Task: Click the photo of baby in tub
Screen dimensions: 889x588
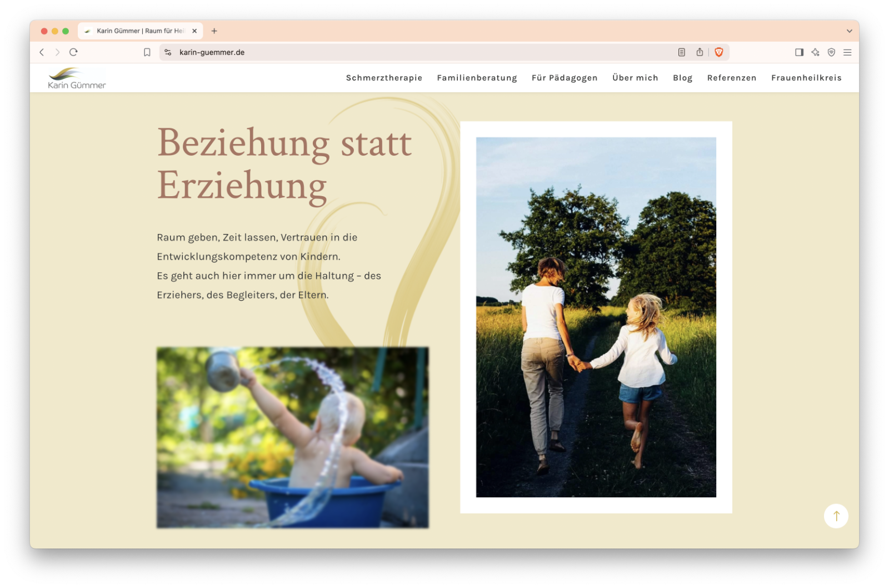Action: (x=292, y=437)
